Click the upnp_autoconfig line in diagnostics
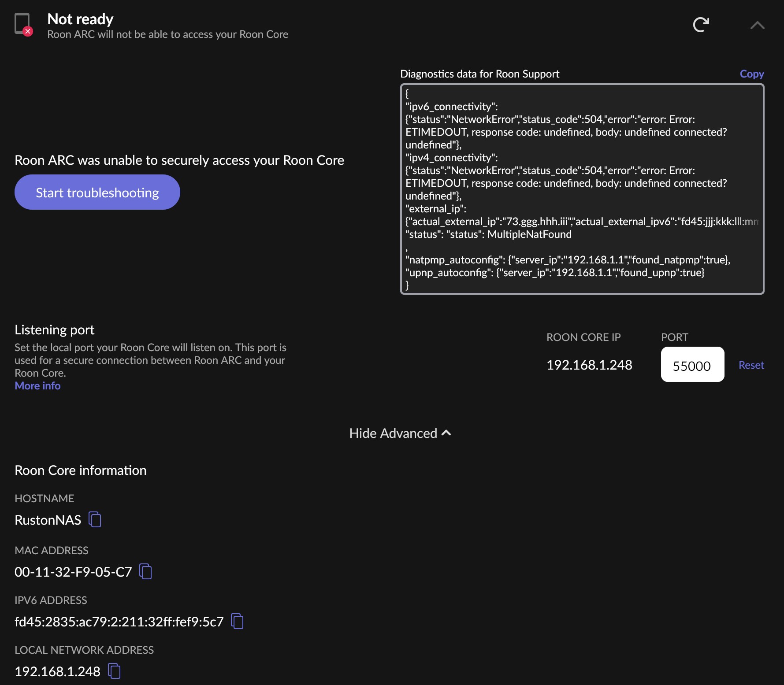The width and height of the screenshot is (784, 685). tap(555, 272)
